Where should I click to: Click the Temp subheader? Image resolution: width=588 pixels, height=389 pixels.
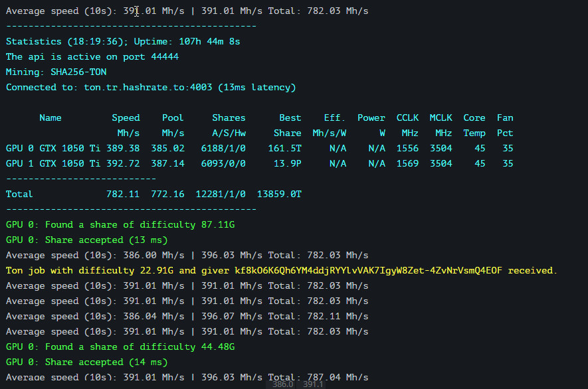(x=474, y=133)
